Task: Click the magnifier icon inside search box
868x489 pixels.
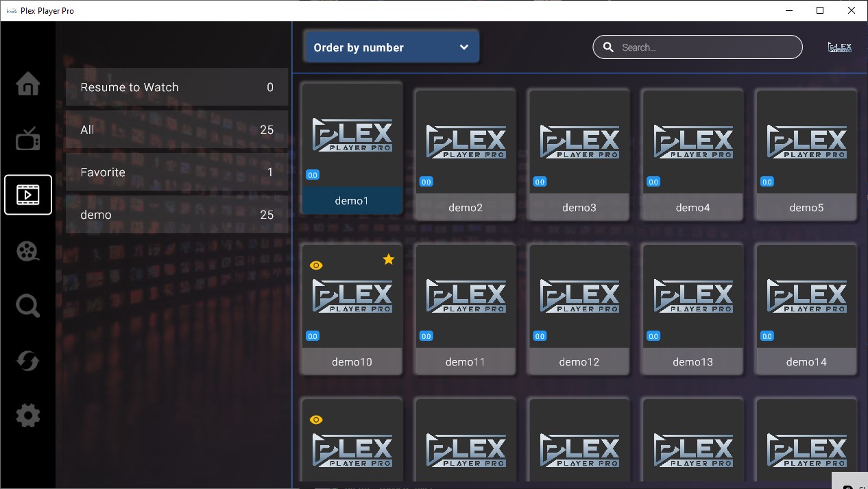Action: click(608, 47)
